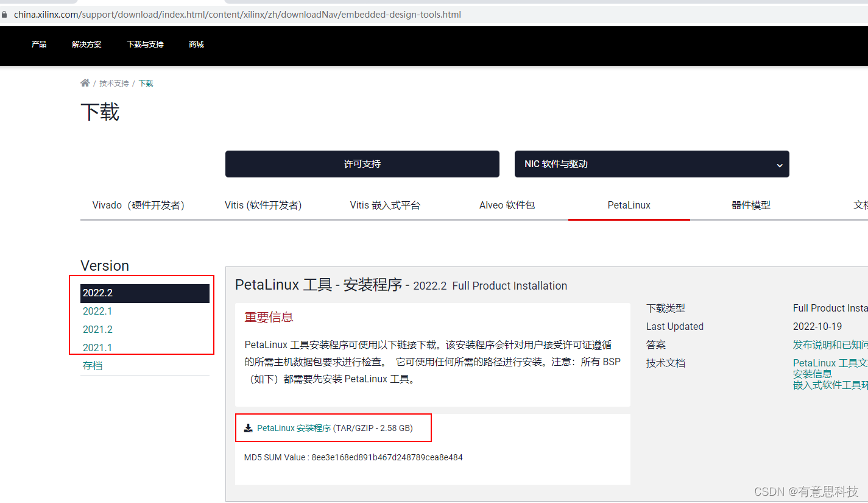
Task: Open the 发布说明和已知问题 link
Action: click(x=830, y=344)
